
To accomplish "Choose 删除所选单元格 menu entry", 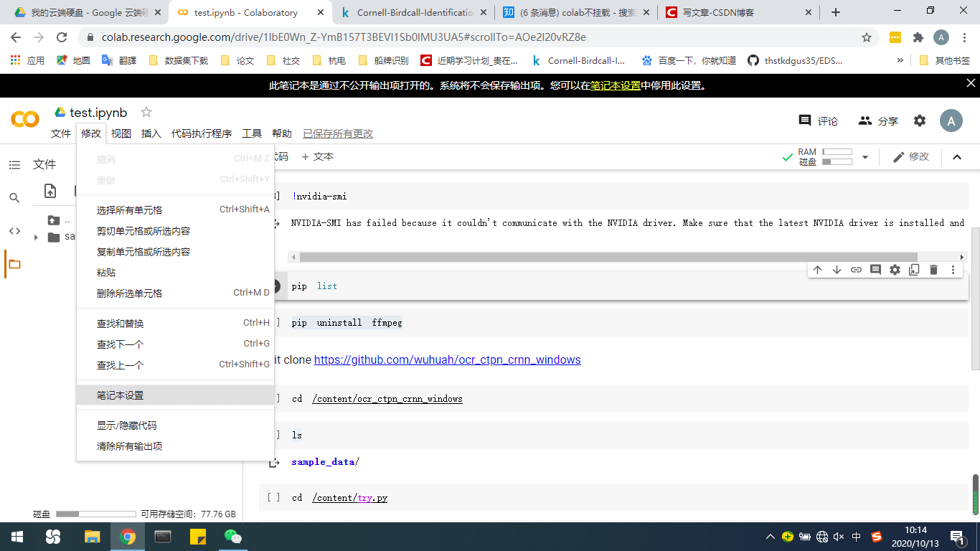I will click(x=175, y=293).
